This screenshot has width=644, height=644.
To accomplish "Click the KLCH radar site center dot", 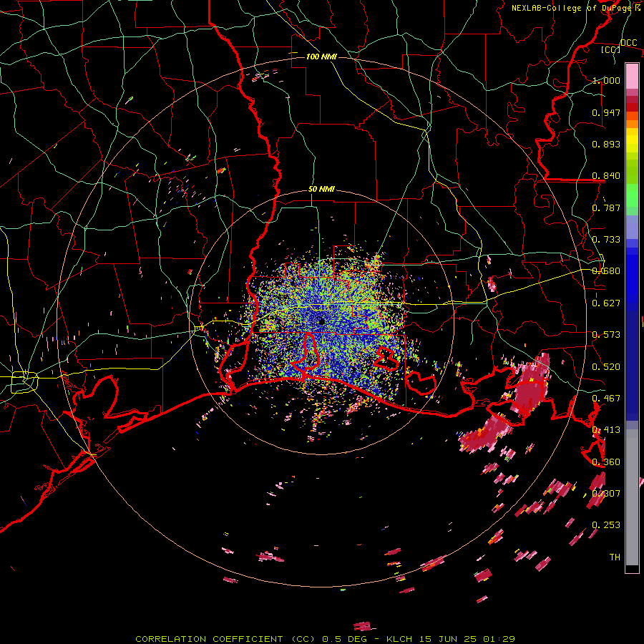I will pyautogui.click(x=321, y=321).
